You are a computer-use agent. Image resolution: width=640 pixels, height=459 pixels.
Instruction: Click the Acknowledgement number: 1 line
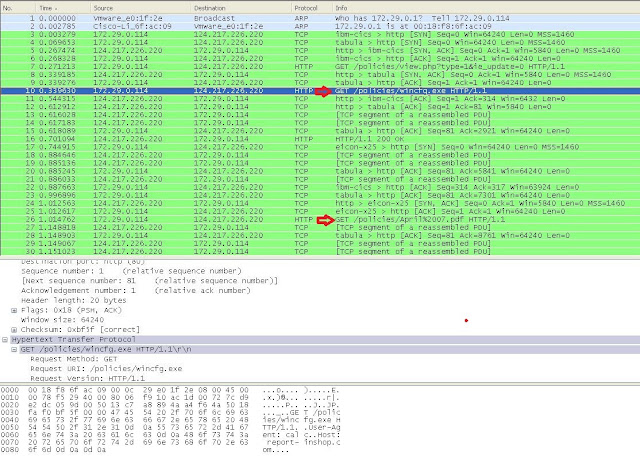(x=136, y=290)
